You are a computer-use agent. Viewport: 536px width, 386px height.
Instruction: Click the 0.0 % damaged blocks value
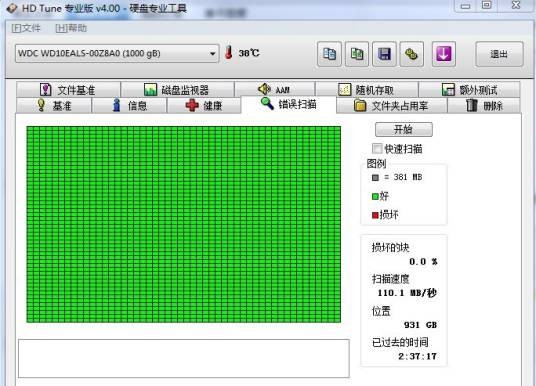(x=423, y=262)
